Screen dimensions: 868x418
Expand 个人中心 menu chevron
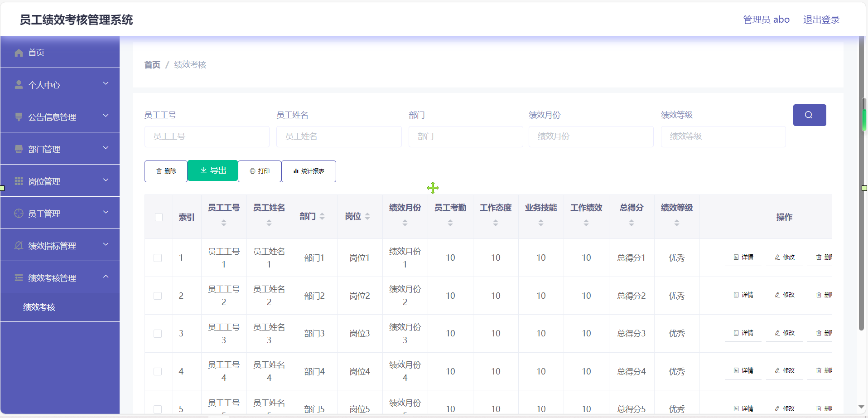point(106,83)
